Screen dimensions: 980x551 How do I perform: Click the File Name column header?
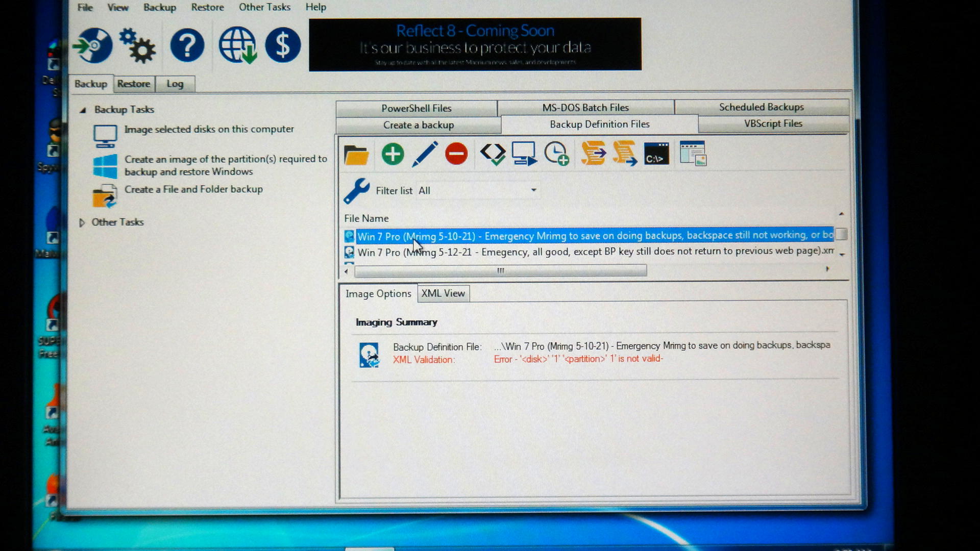tap(366, 218)
